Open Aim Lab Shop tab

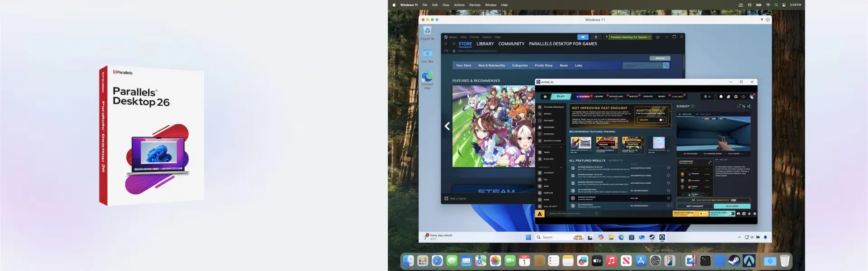click(661, 96)
